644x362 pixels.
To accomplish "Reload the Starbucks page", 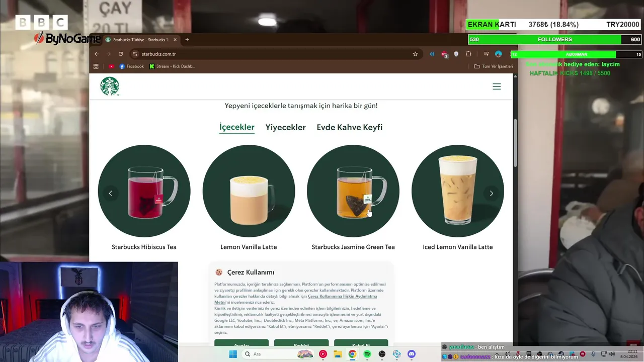I will click(121, 54).
